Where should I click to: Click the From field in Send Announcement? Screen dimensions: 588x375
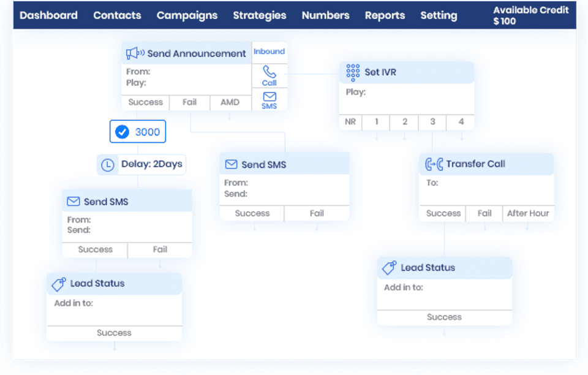[x=138, y=72]
